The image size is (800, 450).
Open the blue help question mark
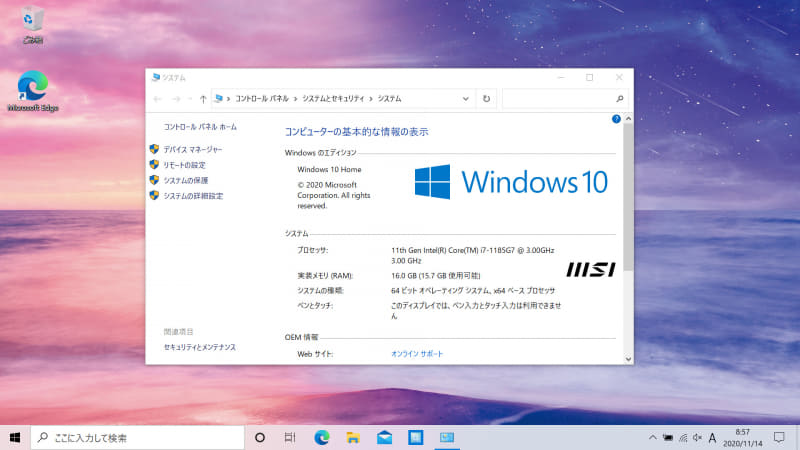coord(616,119)
